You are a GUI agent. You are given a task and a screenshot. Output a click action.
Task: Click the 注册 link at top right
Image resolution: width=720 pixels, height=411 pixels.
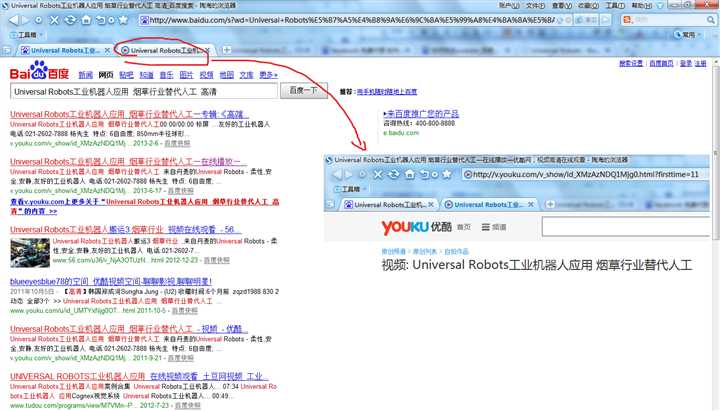click(701, 63)
